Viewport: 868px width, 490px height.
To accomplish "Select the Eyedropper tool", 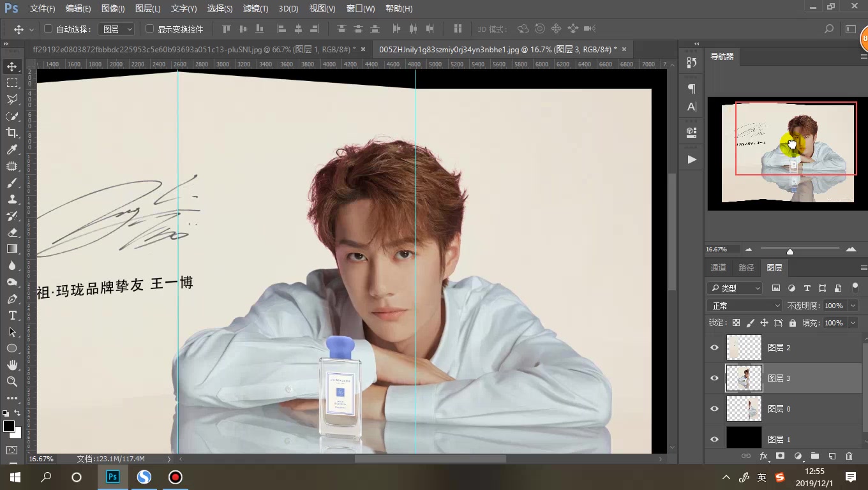I will coord(11,149).
